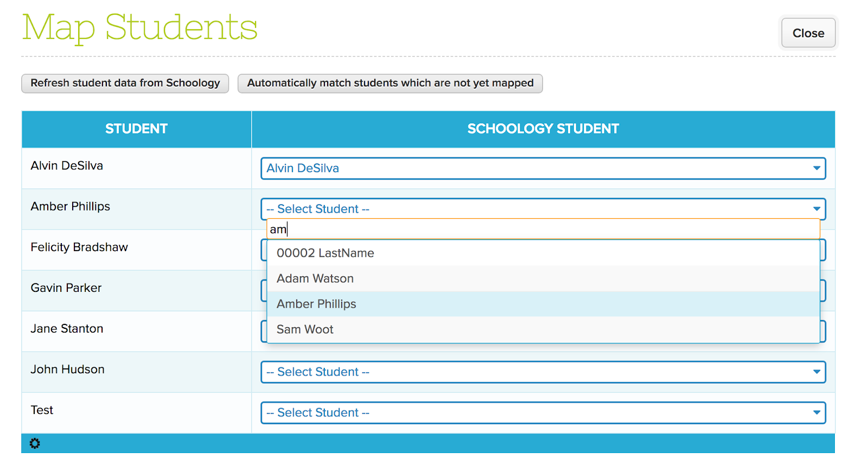The width and height of the screenshot is (868, 465).
Task: Click the dropdown arrow in the Test row
Action: click(x=816, y=412)
